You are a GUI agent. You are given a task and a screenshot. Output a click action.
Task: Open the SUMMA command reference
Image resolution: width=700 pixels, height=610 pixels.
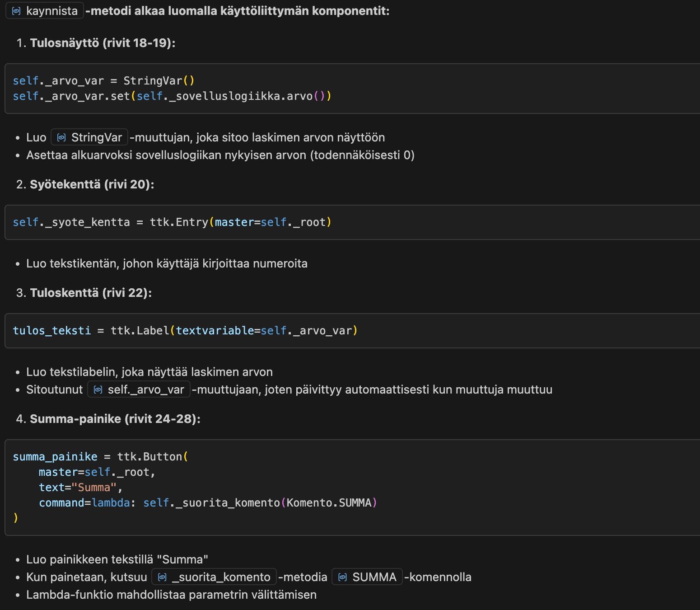[x=374, y=577]
